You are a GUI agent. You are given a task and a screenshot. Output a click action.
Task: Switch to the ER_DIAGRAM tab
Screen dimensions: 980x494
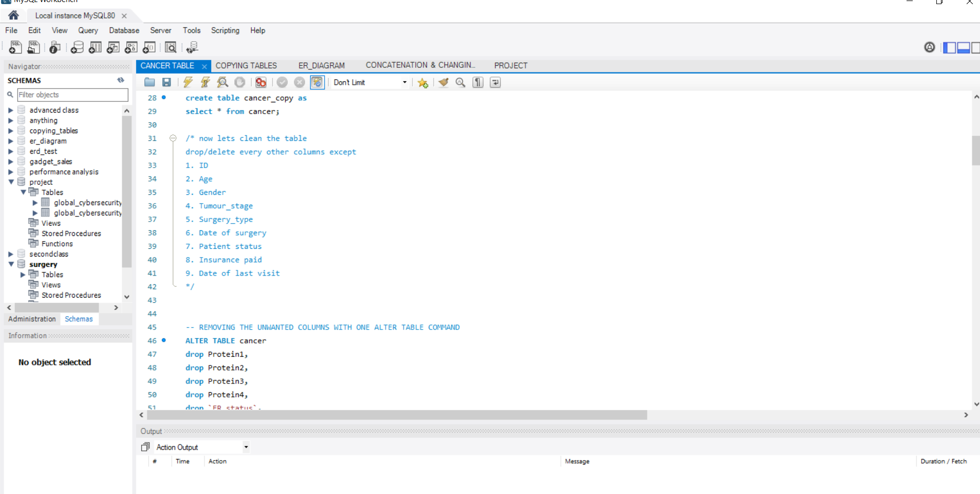pyautogui.click(x=322, y=66)
